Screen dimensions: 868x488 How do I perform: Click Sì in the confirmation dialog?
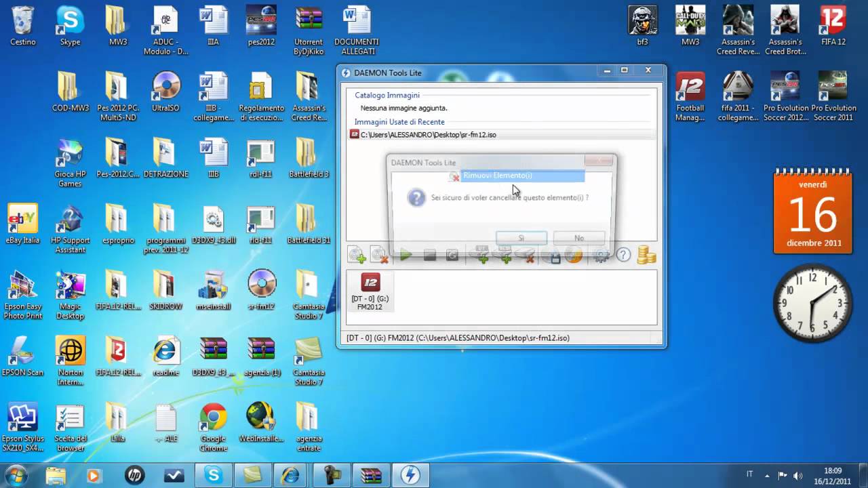(521, 238)
